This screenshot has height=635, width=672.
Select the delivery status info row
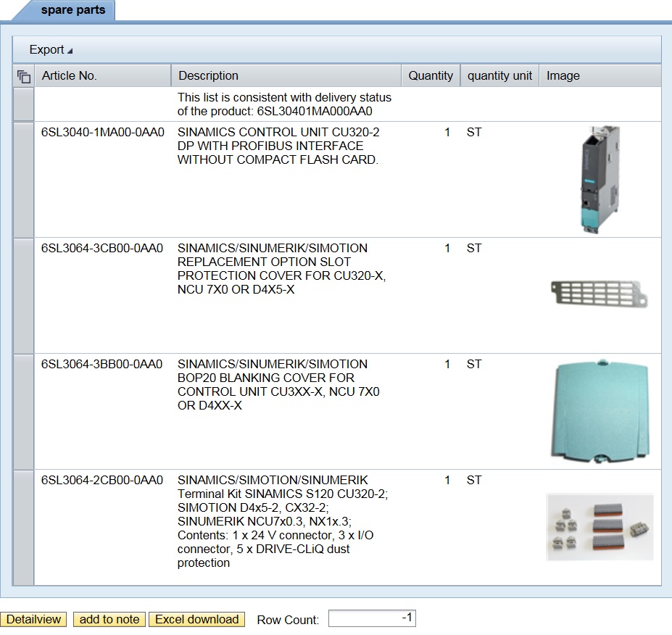coord(24,104)
